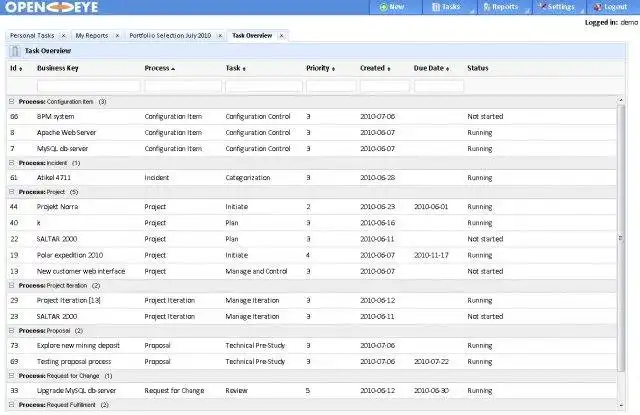The height and width of the screenshot is (415, 640).
Task: Click the scrollbar up arrow
Action: 621,100
